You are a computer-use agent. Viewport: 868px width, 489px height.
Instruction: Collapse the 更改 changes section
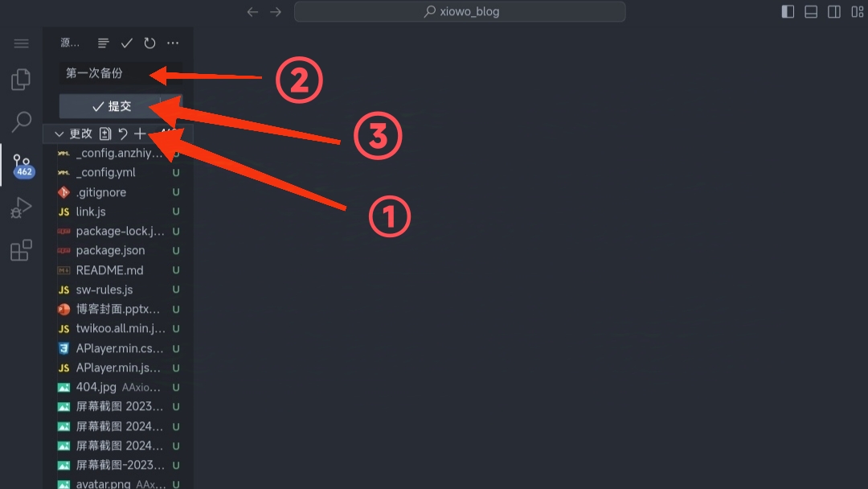click(x=59, y=134)
